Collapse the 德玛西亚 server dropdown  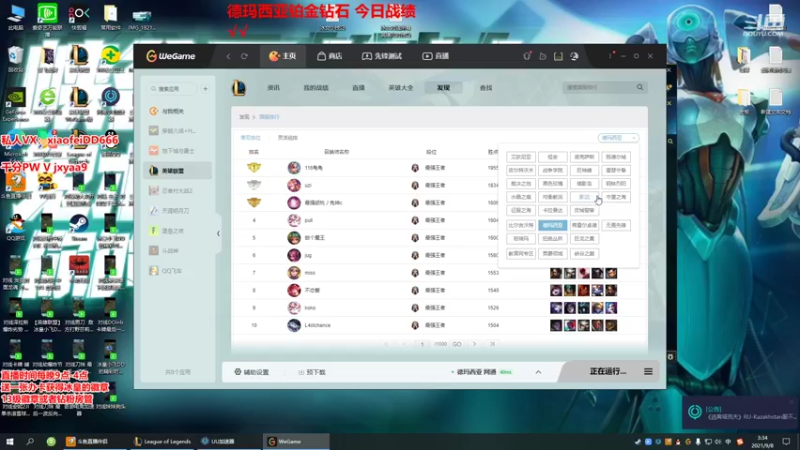point(618,138)
